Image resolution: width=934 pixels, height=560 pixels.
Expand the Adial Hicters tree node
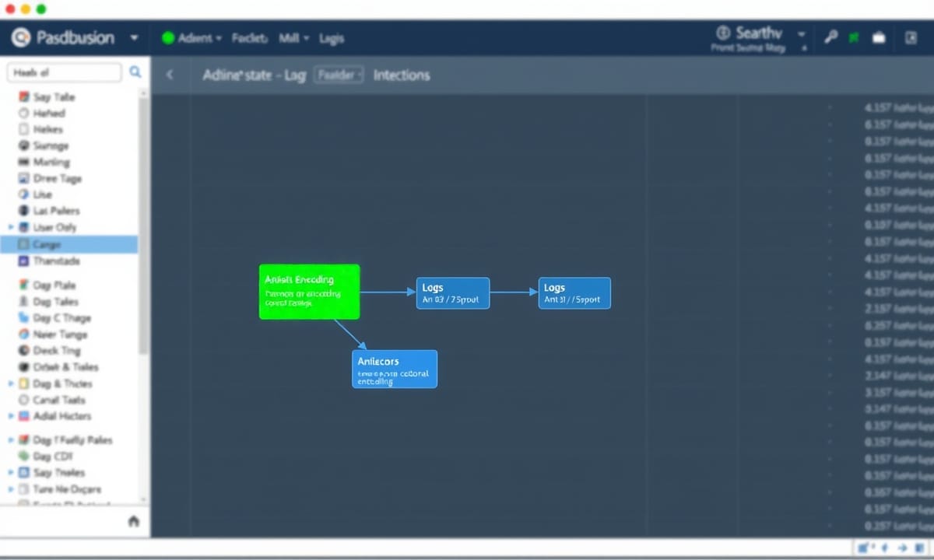[11, 416]
